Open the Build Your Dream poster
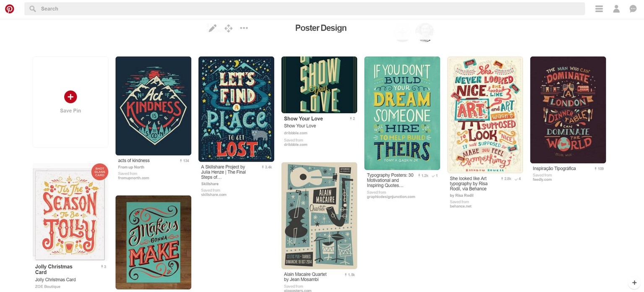644x292 pixels. [402, 113]
